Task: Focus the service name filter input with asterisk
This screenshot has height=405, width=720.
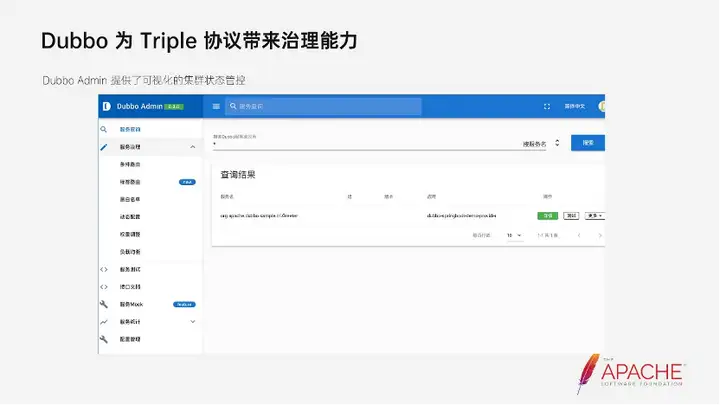Action: tap(366, 144)
